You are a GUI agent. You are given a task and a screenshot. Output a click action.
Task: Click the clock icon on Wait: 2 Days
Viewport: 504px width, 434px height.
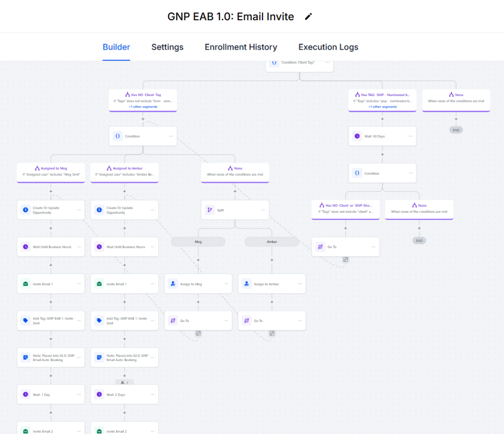99,395
